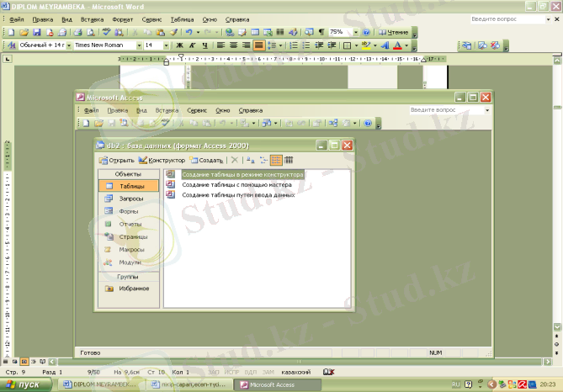Toggle underline (Ч) formatting
The height and width of the screenshot is (392, 563).
205,45
